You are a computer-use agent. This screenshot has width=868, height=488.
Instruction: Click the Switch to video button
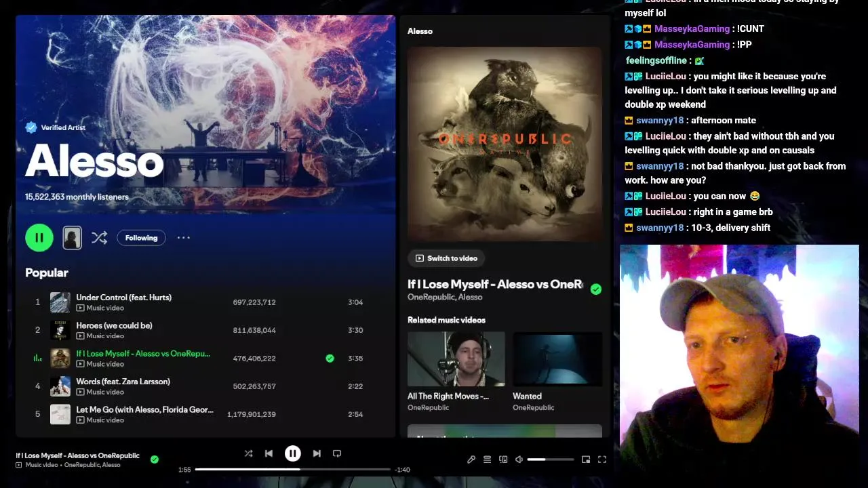click(447, 258)
